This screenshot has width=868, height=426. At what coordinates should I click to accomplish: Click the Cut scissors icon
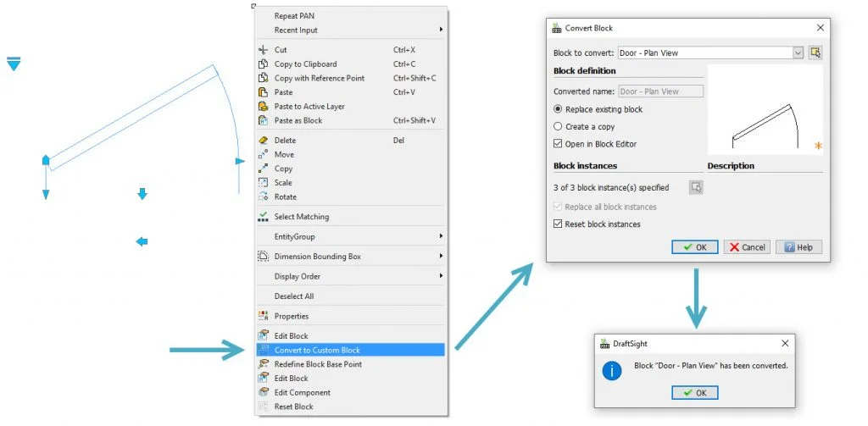point(263,50)
